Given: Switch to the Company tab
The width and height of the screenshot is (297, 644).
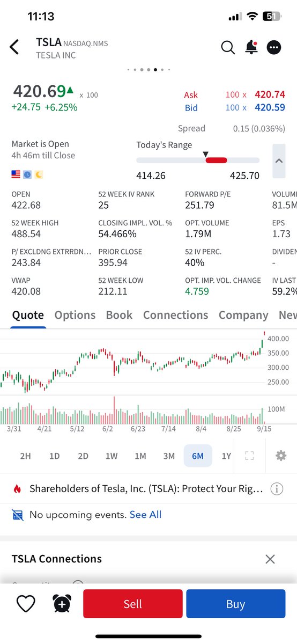Looking at the screenshot, I should 243,315.
